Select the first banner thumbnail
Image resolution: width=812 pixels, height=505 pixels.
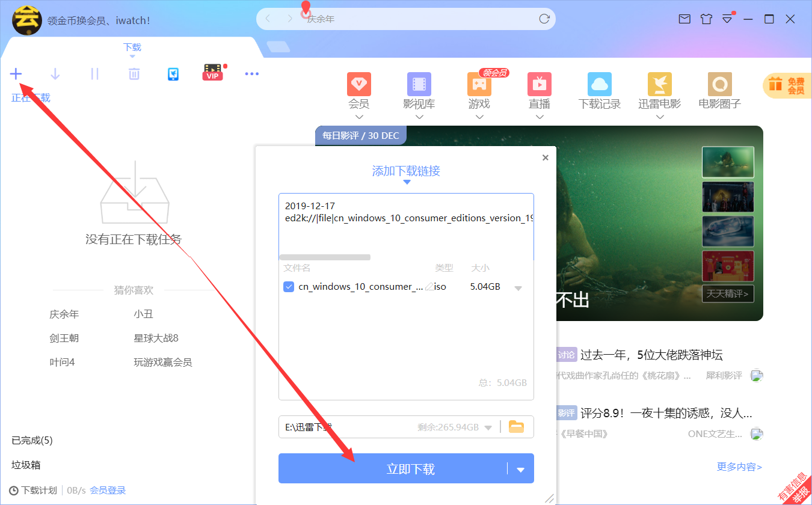[728, 162]
